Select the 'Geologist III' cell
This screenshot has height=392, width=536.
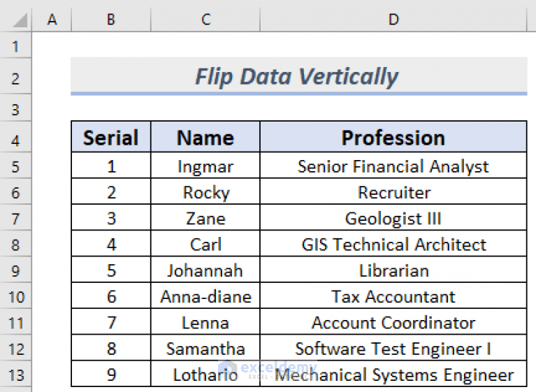click(x=393, y=218)
